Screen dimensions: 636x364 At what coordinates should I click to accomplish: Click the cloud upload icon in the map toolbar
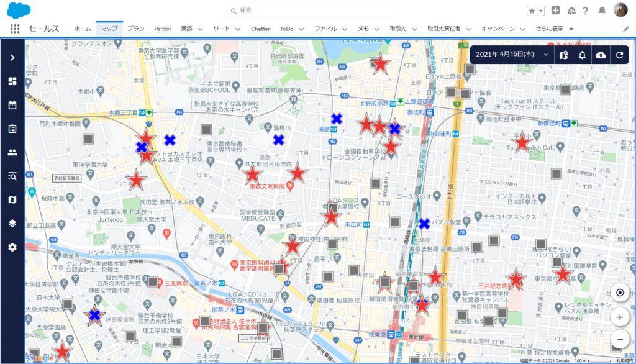click(599, 54)
